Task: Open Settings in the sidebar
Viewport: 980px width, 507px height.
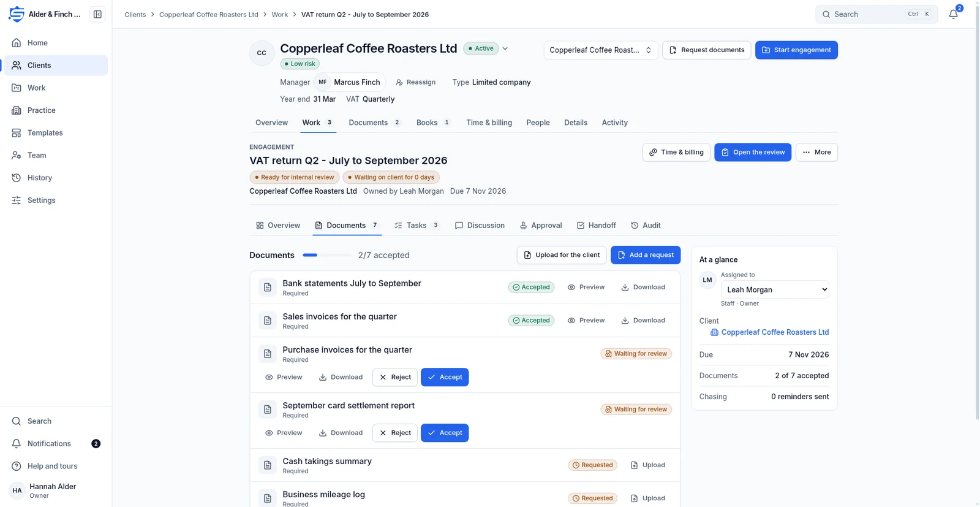Action: pyautogui.click(x=56, y=200)
